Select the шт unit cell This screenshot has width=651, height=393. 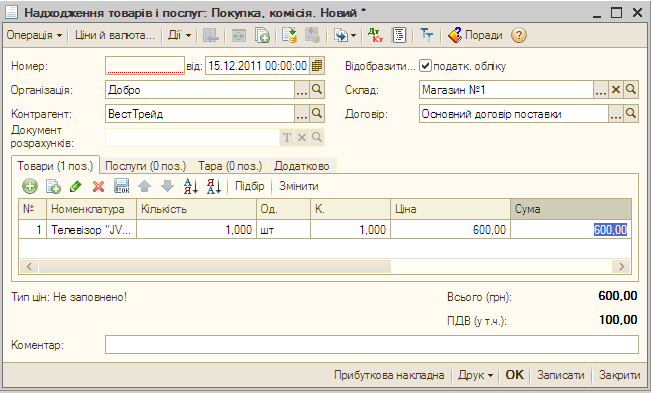click(284, 229)
